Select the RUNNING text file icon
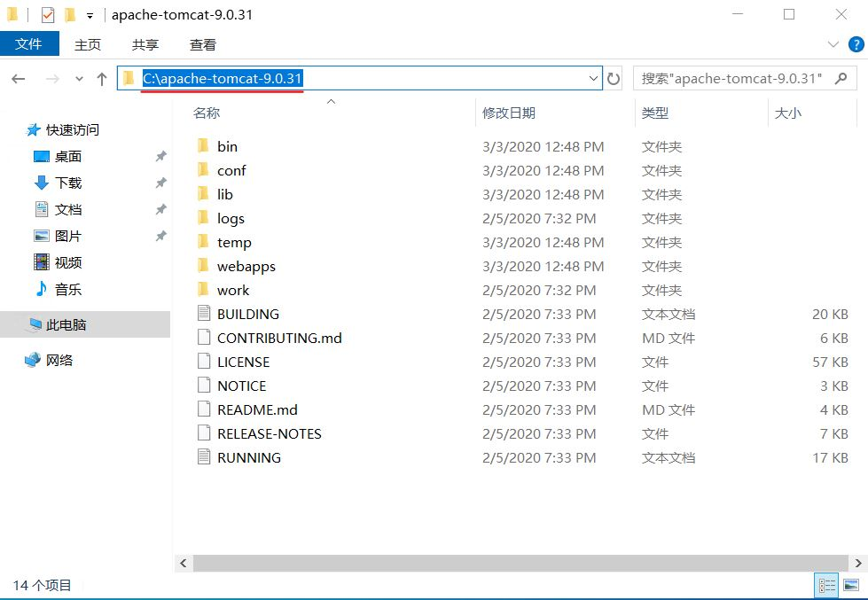 coord(204,456)
